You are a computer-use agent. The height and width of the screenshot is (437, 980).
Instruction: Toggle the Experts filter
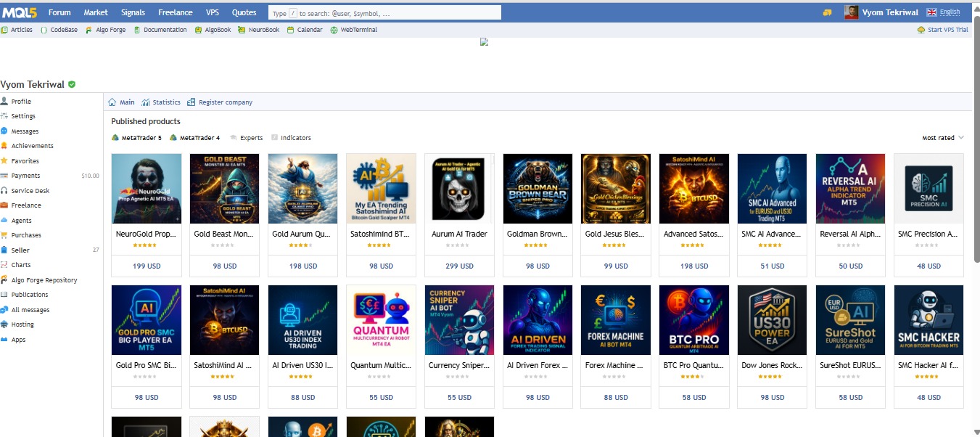(x=246, y=137)
